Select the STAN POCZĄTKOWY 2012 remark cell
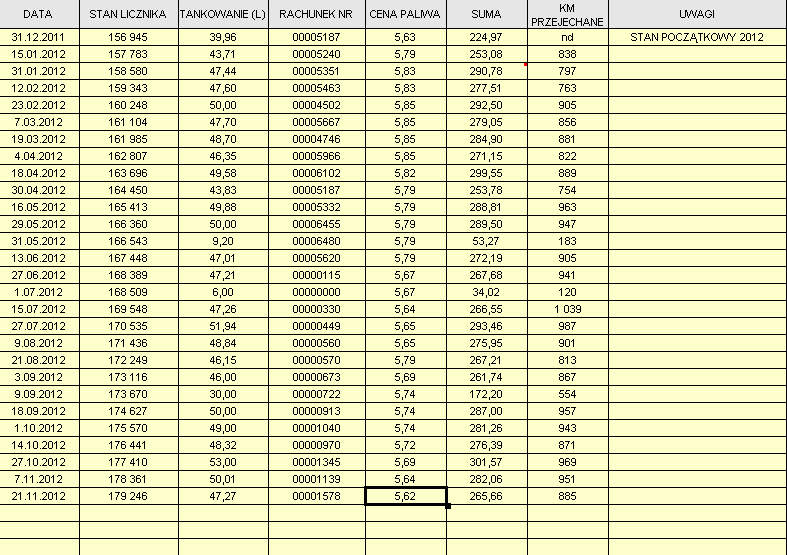Screen dimensions: 787x555 [696, 37]
